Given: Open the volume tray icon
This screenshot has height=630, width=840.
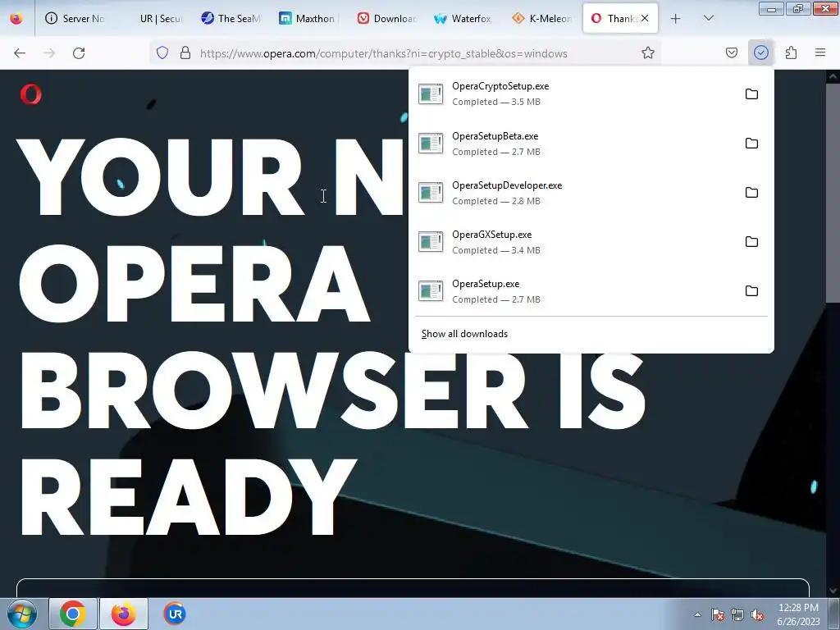Looking at the screenshot, I should [x=757, y=614].
